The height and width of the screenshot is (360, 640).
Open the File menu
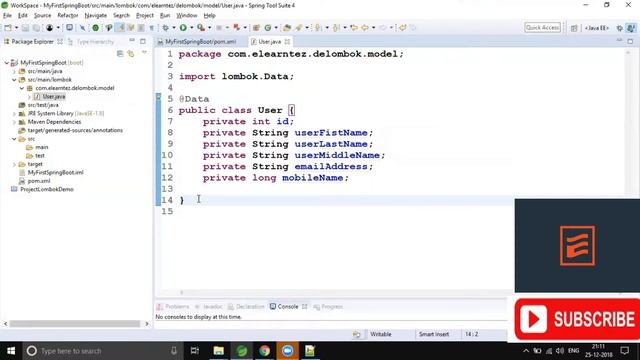coord(7,16)
